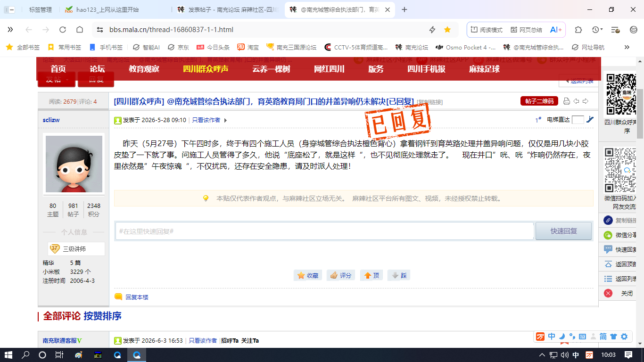Submit with the 快速回复 button
Screen dimensions: 644x362
point(564,231)
